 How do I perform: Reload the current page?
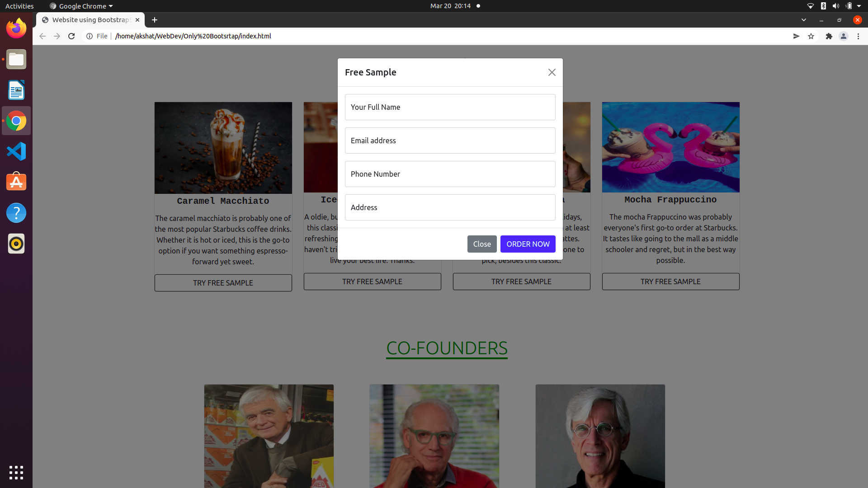coord(71,36)
